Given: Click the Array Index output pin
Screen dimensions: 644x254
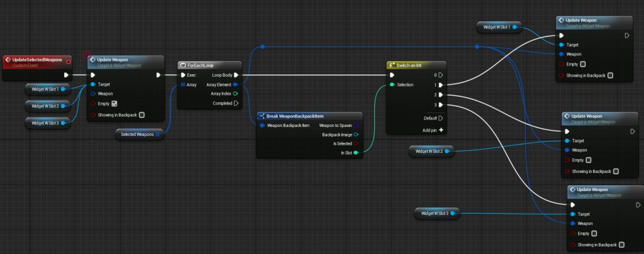Looking at the screenshot, I should click(235, 94).
